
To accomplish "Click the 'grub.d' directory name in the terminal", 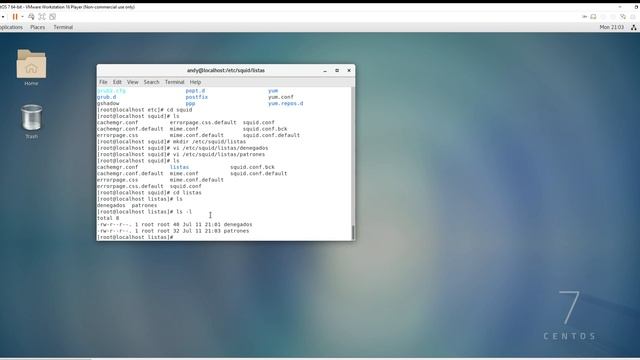I will [x=107, y=97].
